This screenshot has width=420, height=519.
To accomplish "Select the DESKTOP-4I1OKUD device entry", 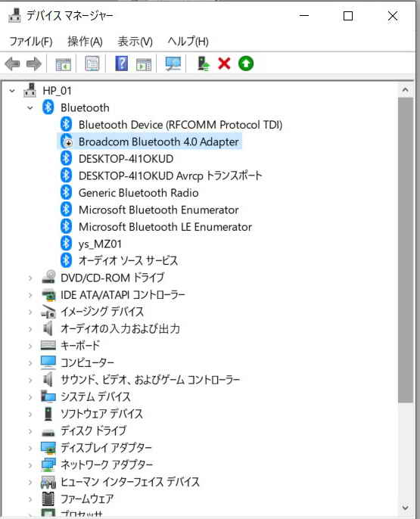I will (x=126, y=159).
